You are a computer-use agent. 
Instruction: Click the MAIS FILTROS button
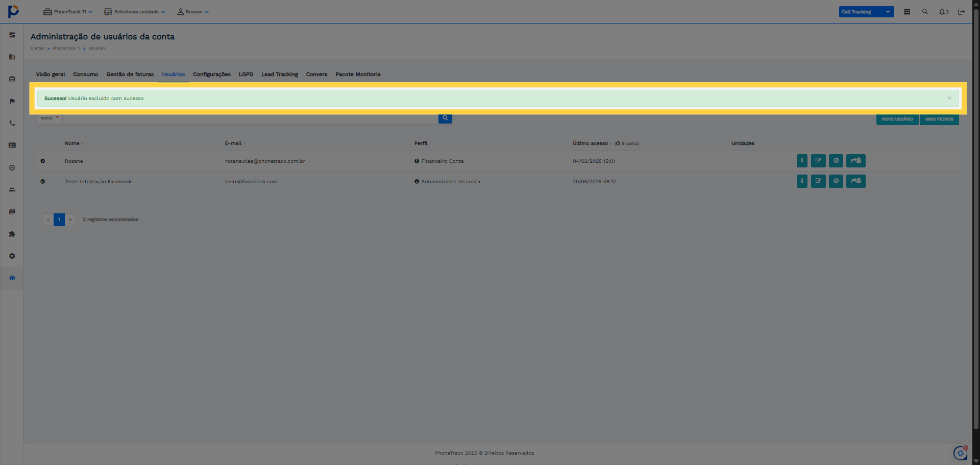pyautogui.click(x=939, y=119)
